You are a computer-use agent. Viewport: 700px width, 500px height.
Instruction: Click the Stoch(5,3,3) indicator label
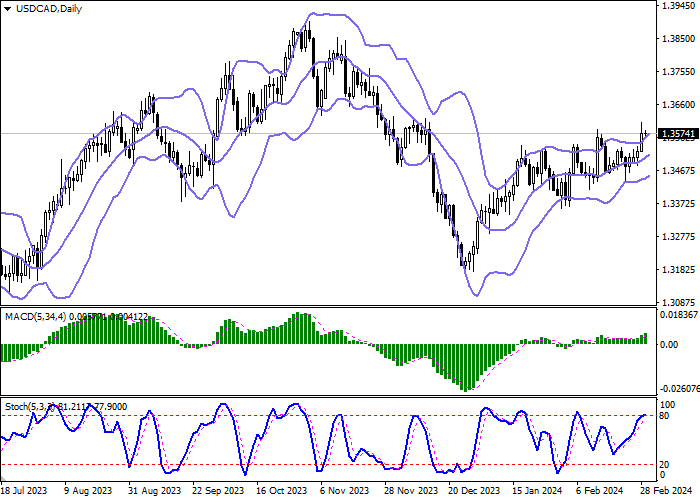[30, 407]
